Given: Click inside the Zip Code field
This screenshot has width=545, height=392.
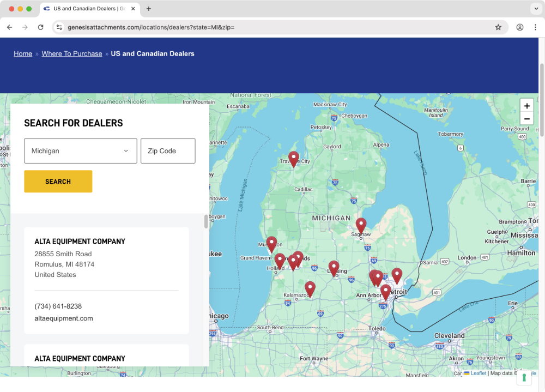Looking at the screenshot, I should 168,151.
